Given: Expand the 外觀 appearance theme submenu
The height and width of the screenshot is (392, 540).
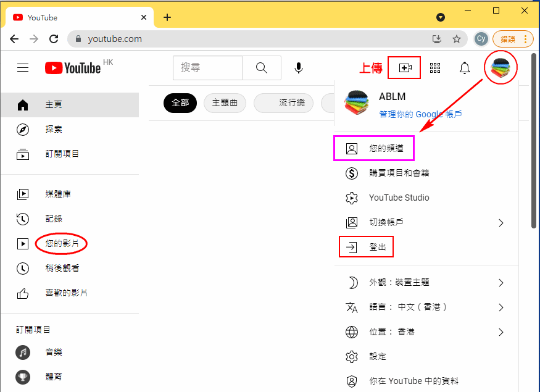Looking at the screenshot, I should click(501, 283).
